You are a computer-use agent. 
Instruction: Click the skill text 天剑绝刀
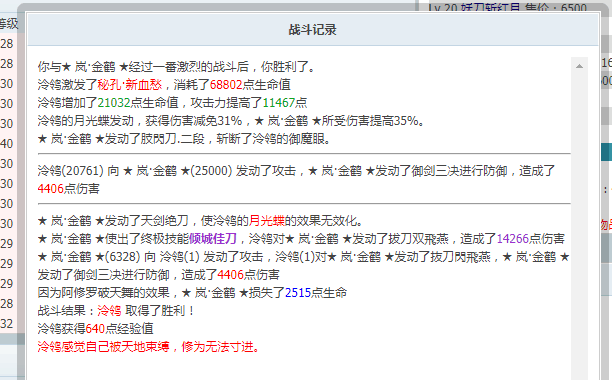(x=164, y=221)
